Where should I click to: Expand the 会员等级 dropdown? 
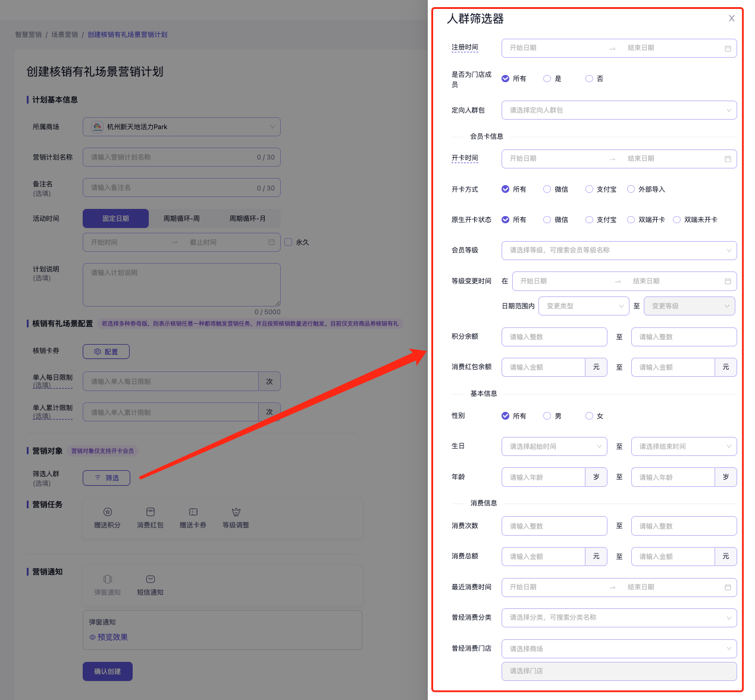(619, 251)
